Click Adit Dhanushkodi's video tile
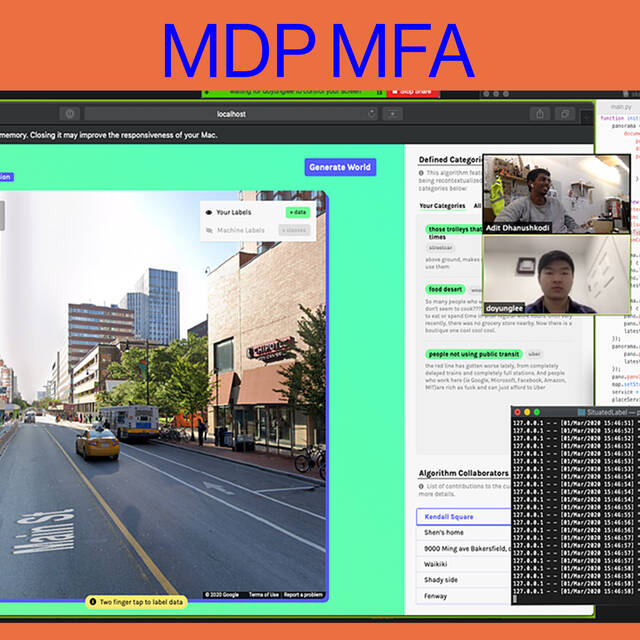The width and height of the screenshot is (640, 640). pos(556,194)
